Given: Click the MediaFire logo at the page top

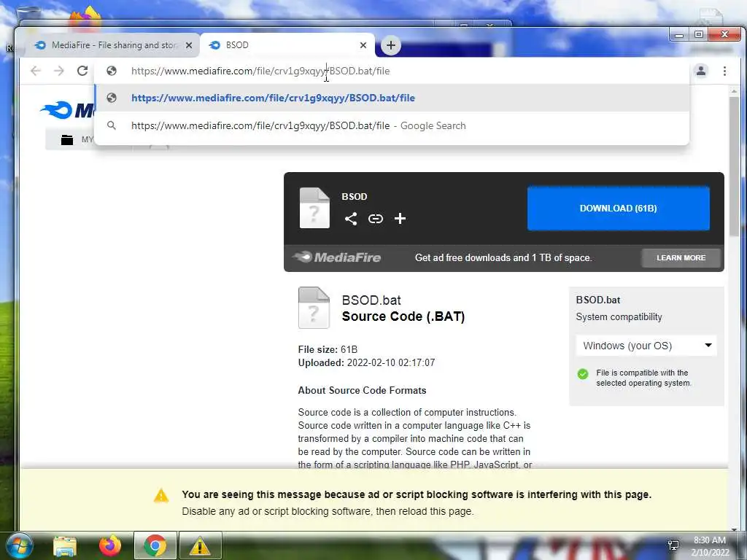Looking at the screenshot, I should coord(68,110).
